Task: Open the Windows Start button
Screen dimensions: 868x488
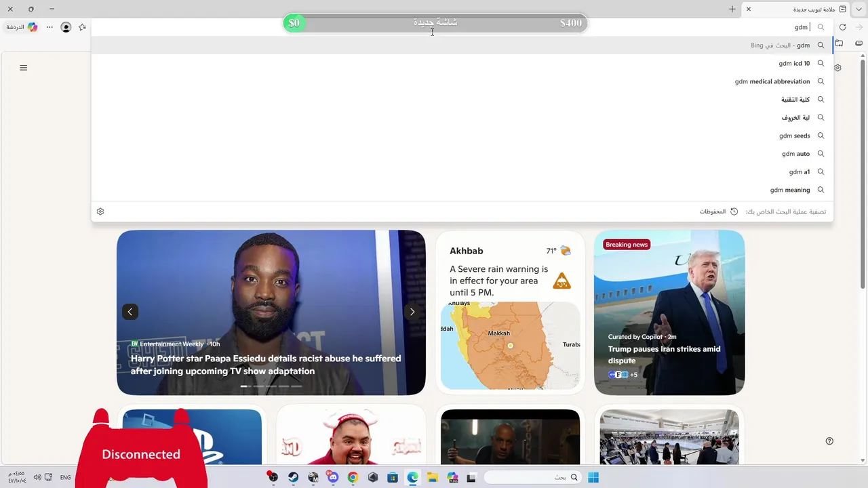Action: coord(593,477)
